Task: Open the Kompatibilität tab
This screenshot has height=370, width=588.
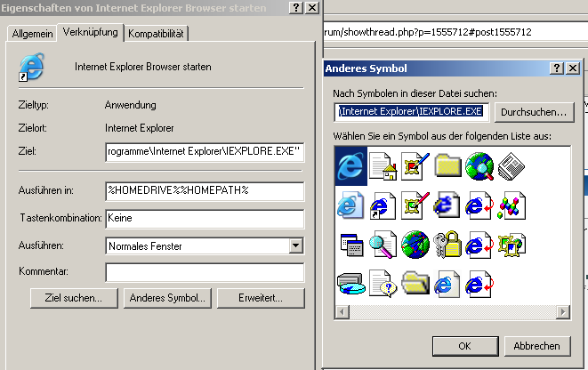Action: click(x=156, y=34)
